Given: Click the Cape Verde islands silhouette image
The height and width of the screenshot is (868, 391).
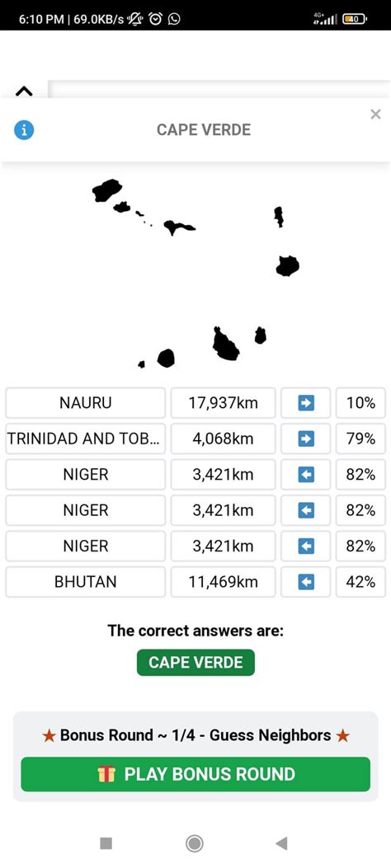Looking at the screenshot, I should pyautogui.click(x=195, y=274).
